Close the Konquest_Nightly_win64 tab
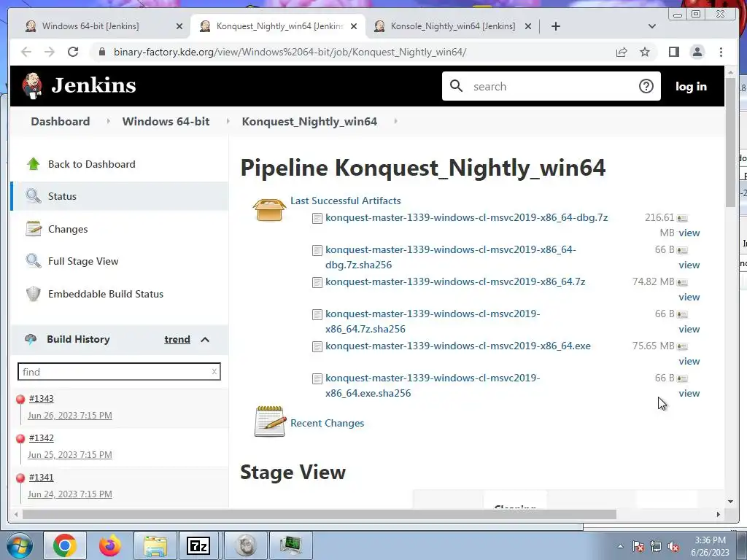 tap(354, 26)
